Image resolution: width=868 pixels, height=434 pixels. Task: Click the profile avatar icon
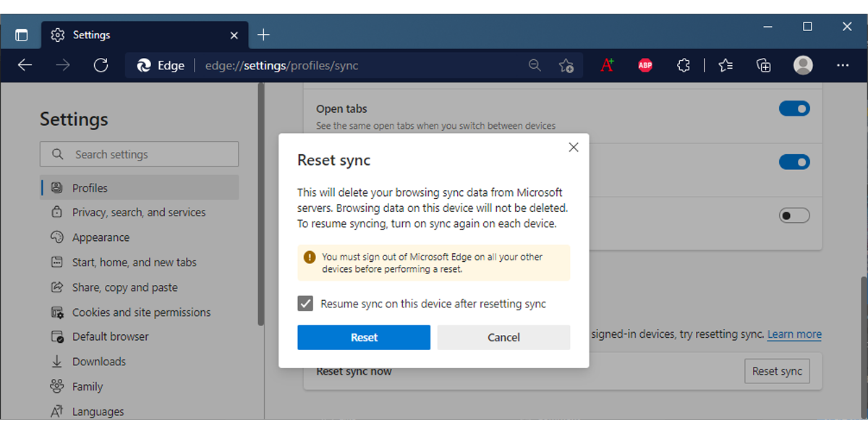(x=803, y=66)
